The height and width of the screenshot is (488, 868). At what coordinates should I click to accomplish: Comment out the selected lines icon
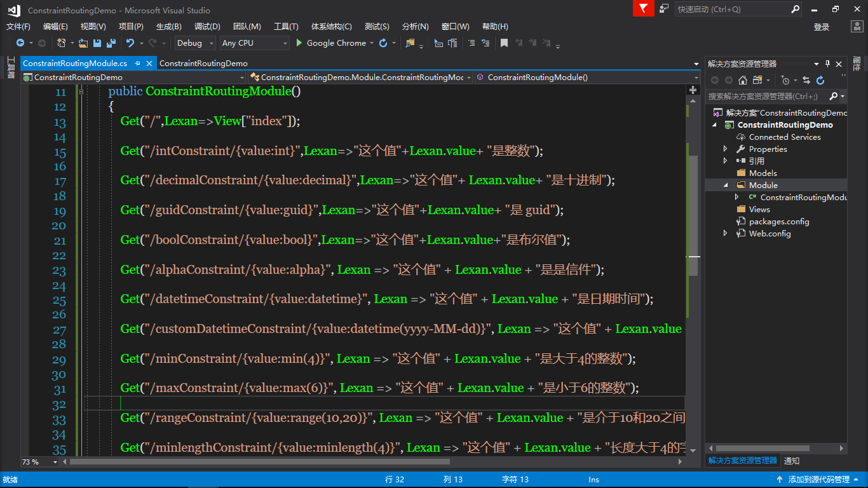click(x=471, y=43)
